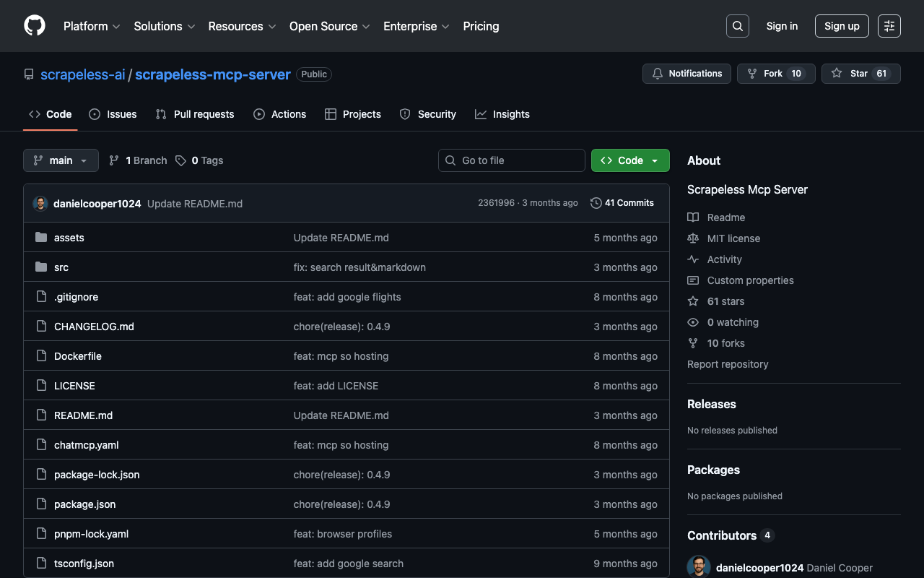The image size is (924, 578).
Task: Star the repository
Action: [x=850, y=74]
